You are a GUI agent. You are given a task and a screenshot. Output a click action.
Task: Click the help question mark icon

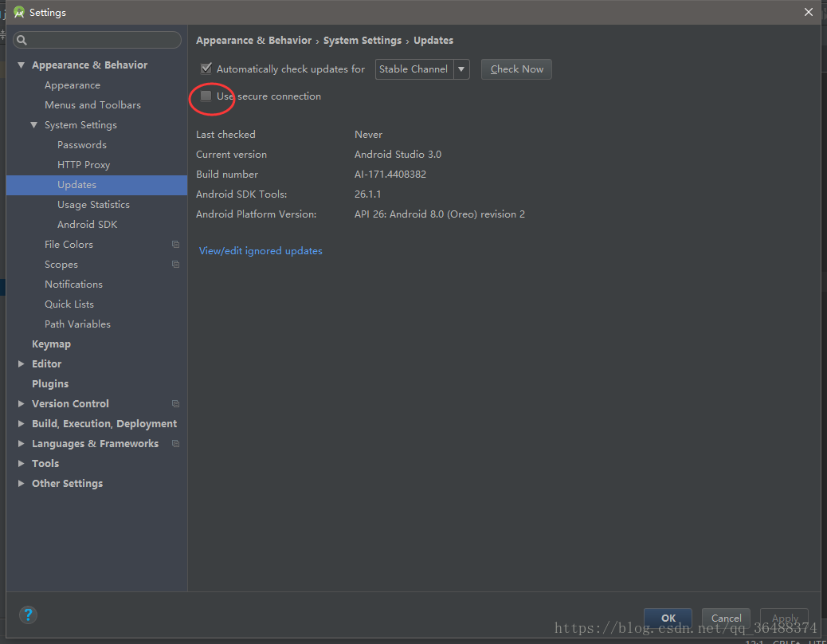(x=28, y=615)
